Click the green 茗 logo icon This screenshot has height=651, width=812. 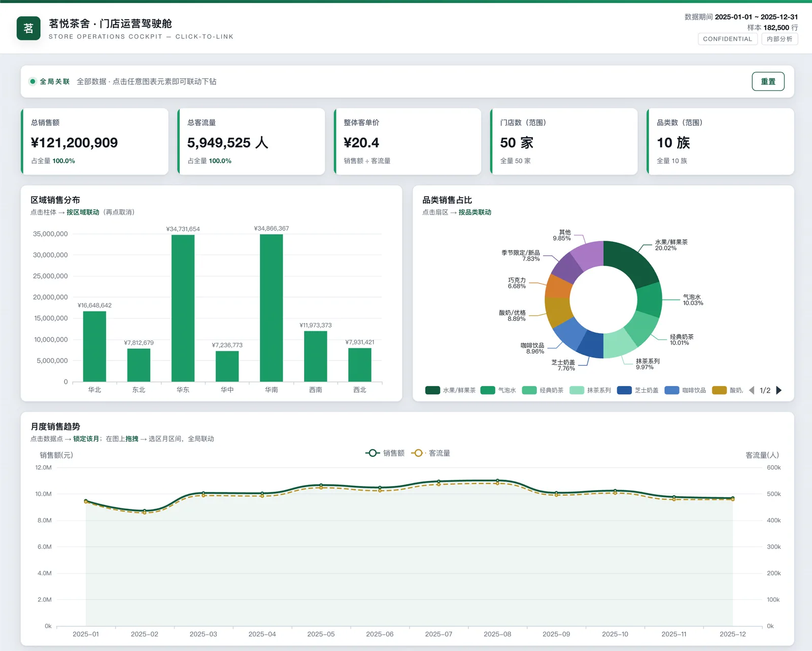[x=28, y=28]
